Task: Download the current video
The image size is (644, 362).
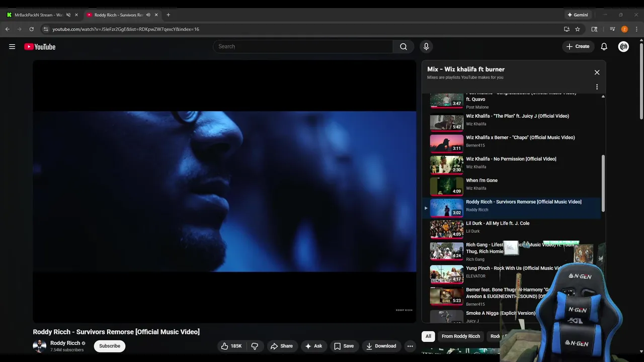Action: (x=381, y=346)
